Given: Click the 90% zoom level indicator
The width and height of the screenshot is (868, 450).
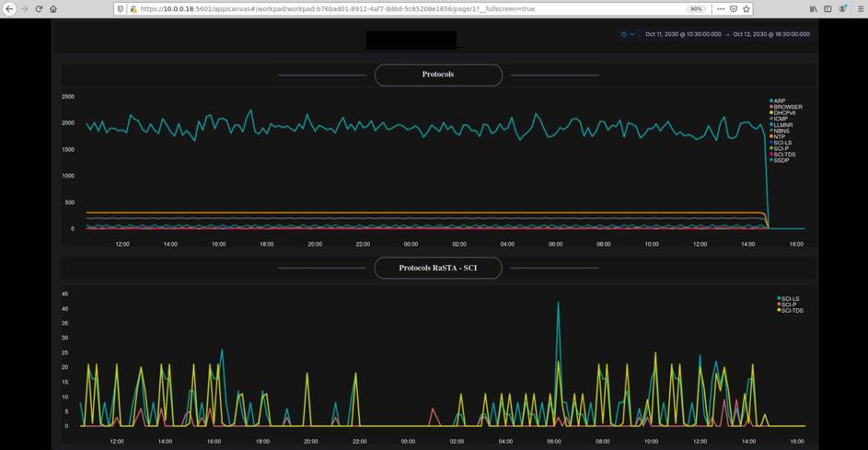Looking at the screenshot, I should tap(697, 8).
